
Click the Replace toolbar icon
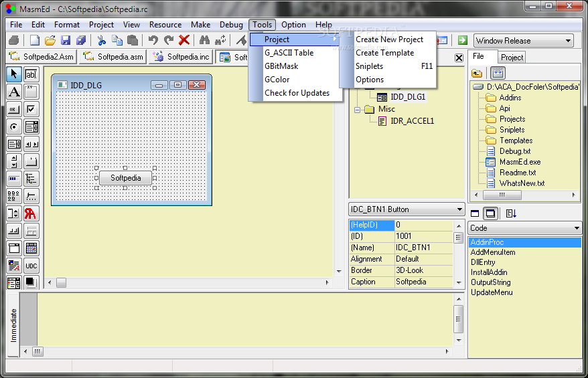point(220,39)
